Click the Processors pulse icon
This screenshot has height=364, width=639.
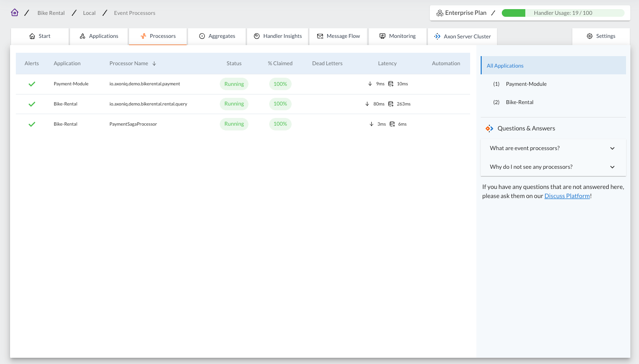pyautogui.click(x=143, y=36)
